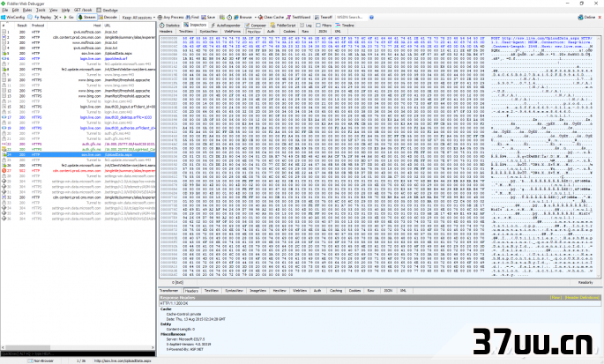The width and height of the screenshot is (604, 364).
Task: Toggle the Online status indicator
Action: [x=586, y=18]
